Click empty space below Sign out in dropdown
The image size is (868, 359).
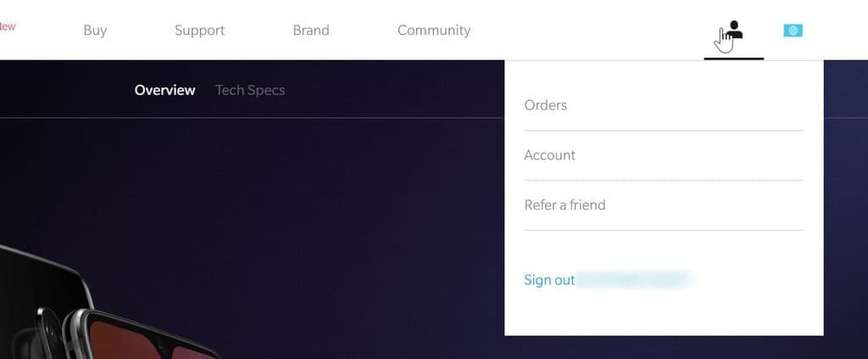pyautogui.click(x=664, y=313)
